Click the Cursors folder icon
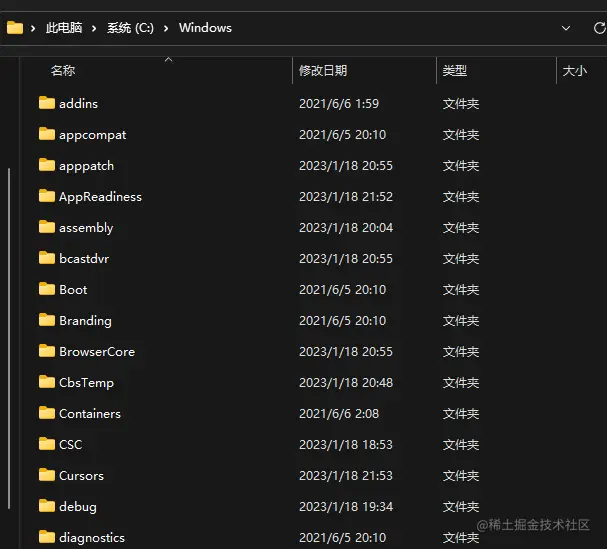 point(47,475)
